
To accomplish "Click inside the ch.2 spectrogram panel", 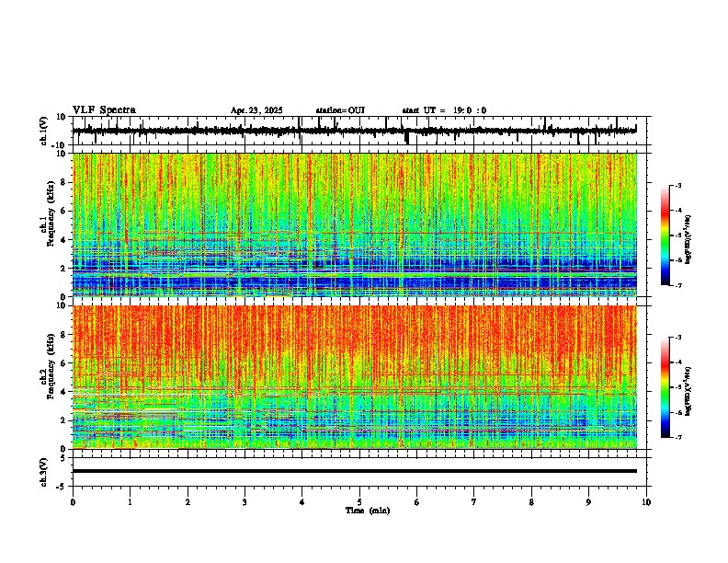I will coord(355,377).
